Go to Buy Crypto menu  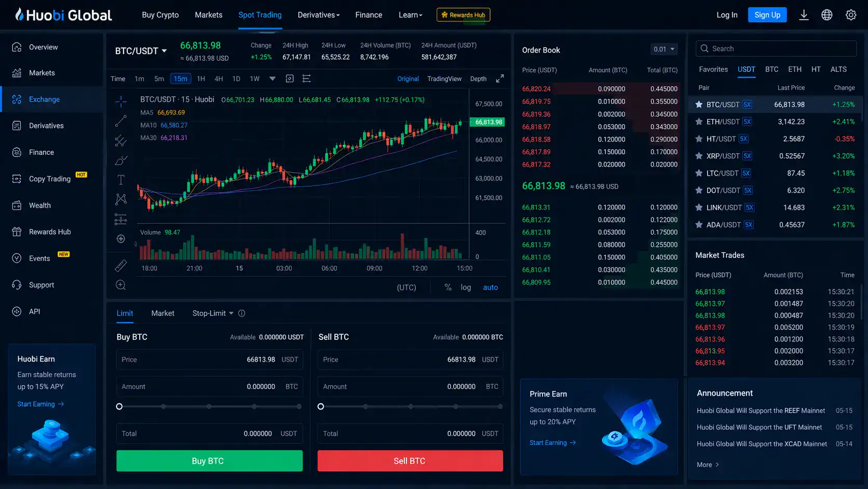pos(160,15)
